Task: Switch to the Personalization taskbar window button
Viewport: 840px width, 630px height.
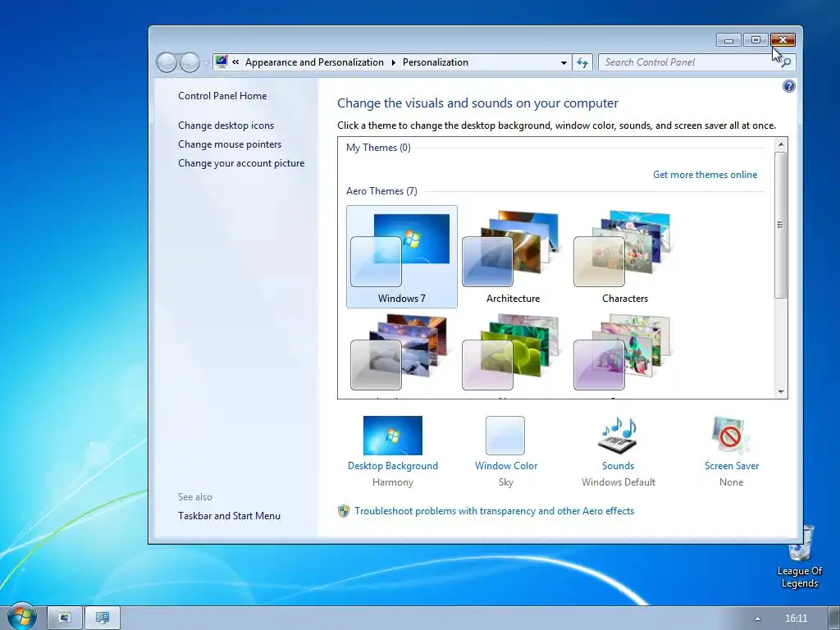Action: [x=102, y=618]
